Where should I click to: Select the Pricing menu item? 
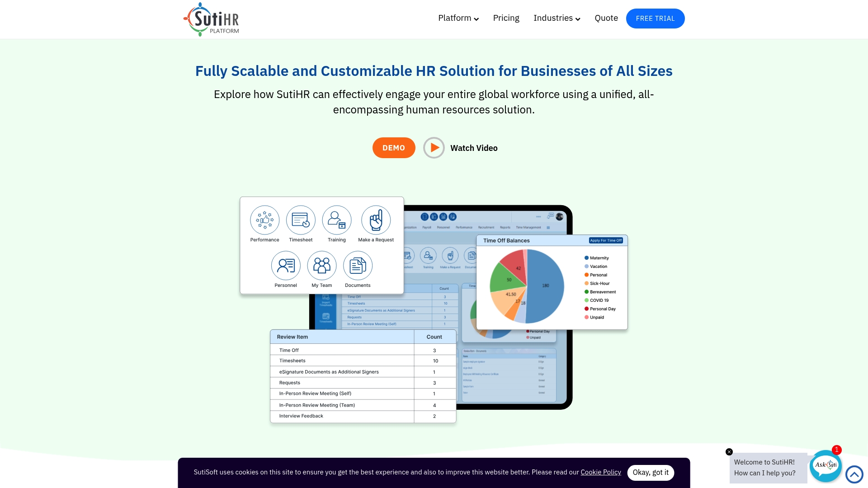click(x=505, y=18)
